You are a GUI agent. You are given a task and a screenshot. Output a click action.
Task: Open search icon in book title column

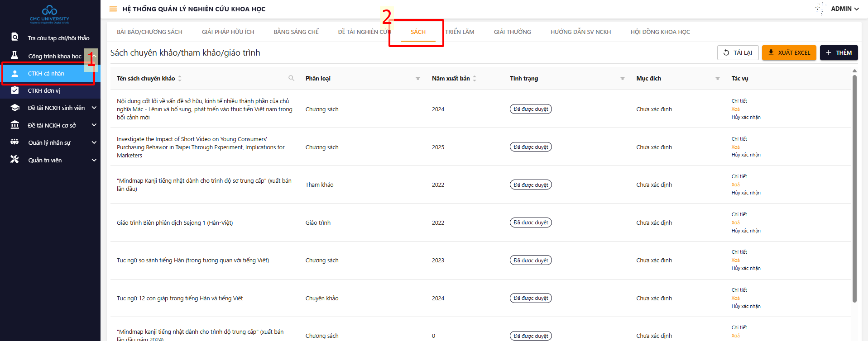point(291,78)
